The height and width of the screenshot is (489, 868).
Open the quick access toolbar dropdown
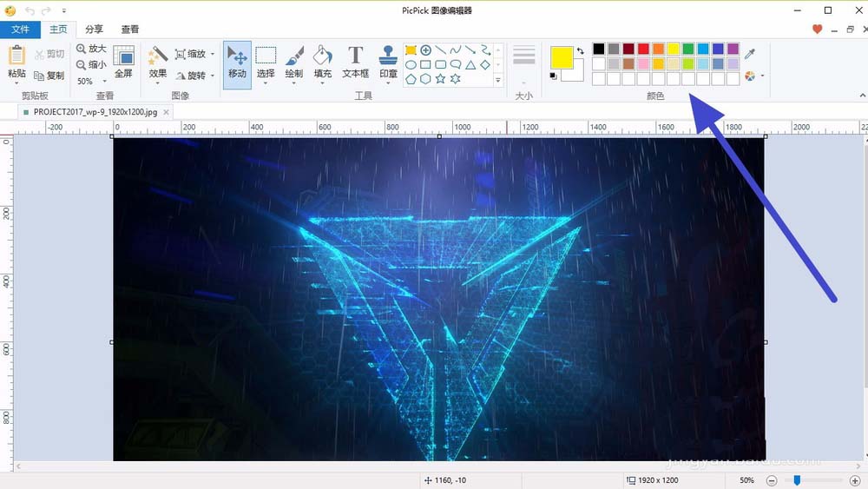(64, 10)
